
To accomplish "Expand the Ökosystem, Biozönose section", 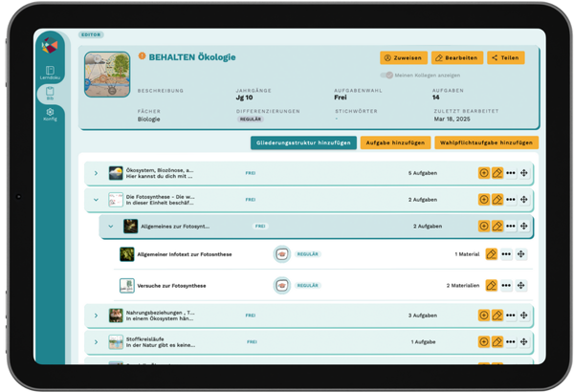I will [96, 173].
